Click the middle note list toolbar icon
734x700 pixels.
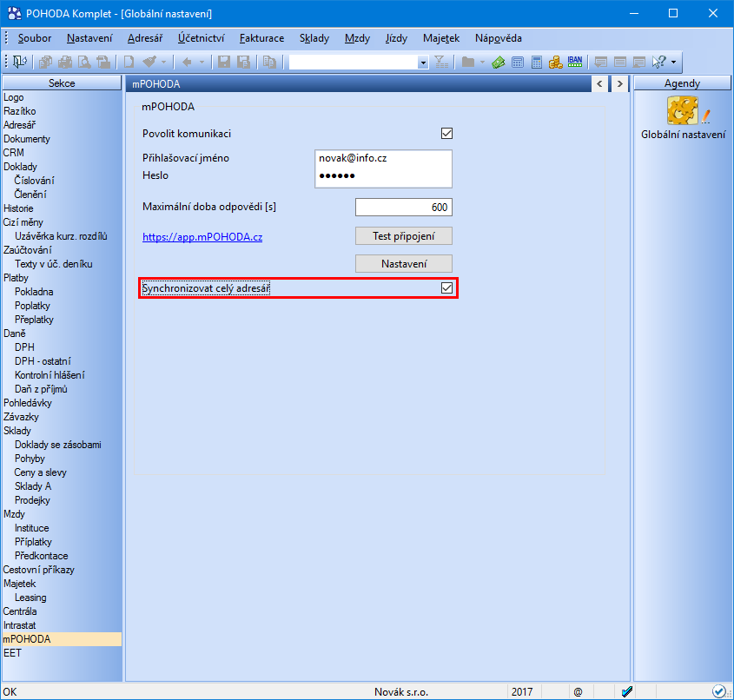click(620, 62)
